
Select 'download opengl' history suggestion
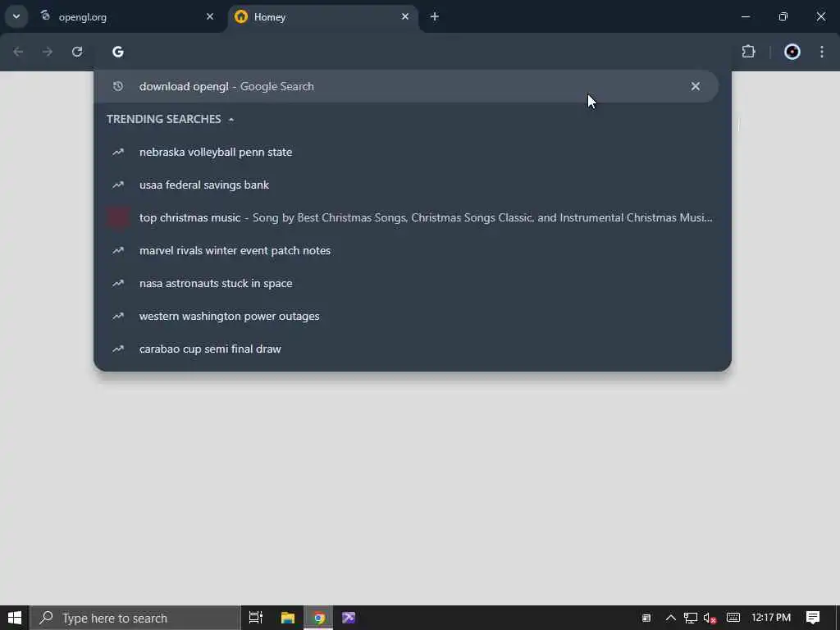[405, 86]
